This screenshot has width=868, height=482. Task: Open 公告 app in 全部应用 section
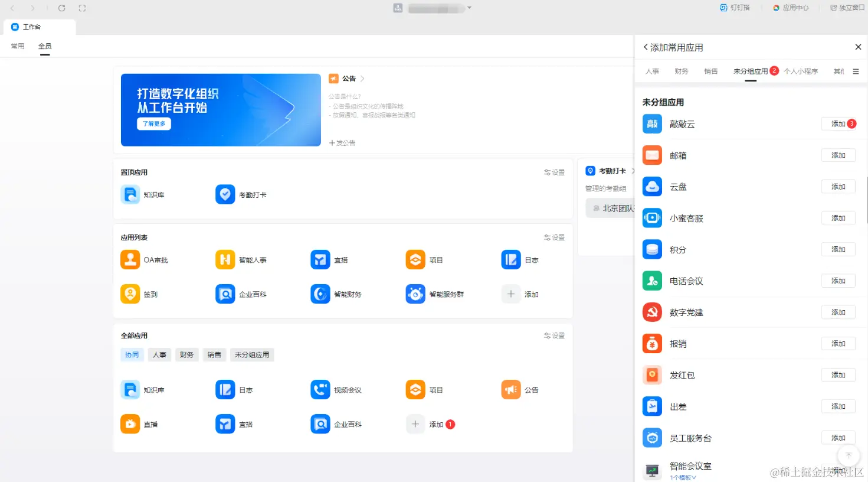[520, 390]
